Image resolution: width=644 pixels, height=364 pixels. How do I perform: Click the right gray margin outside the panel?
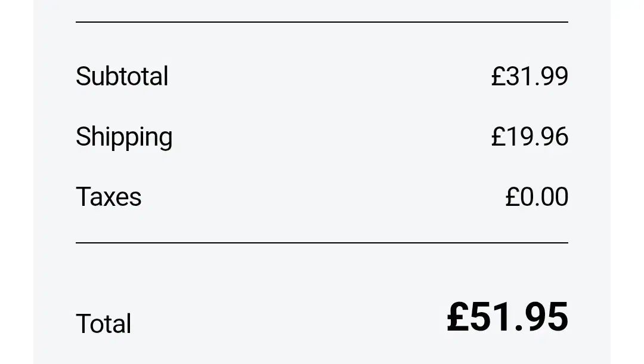(627, 179)
